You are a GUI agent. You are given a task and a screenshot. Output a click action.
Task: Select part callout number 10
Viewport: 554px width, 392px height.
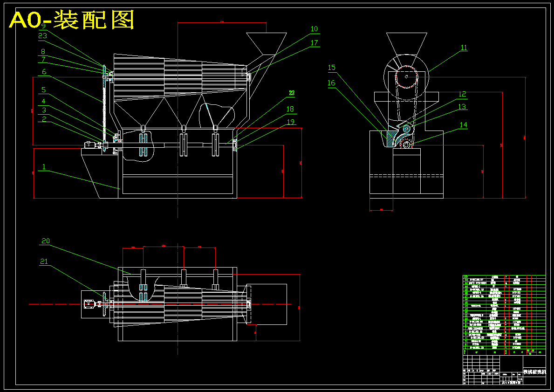(x=314, y=29)
